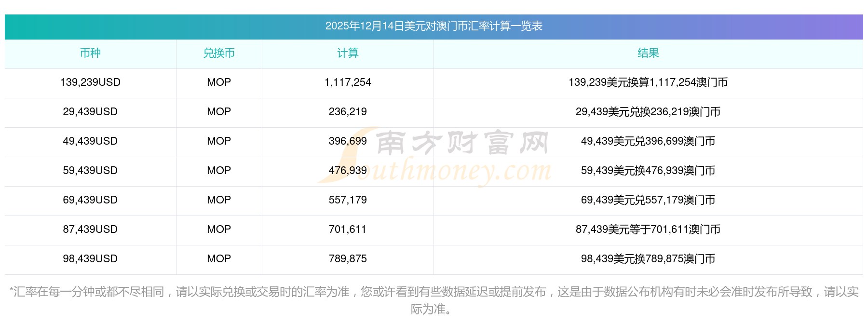Click result 139,239美元换算1,117,254澳门币

pos(648,82)
